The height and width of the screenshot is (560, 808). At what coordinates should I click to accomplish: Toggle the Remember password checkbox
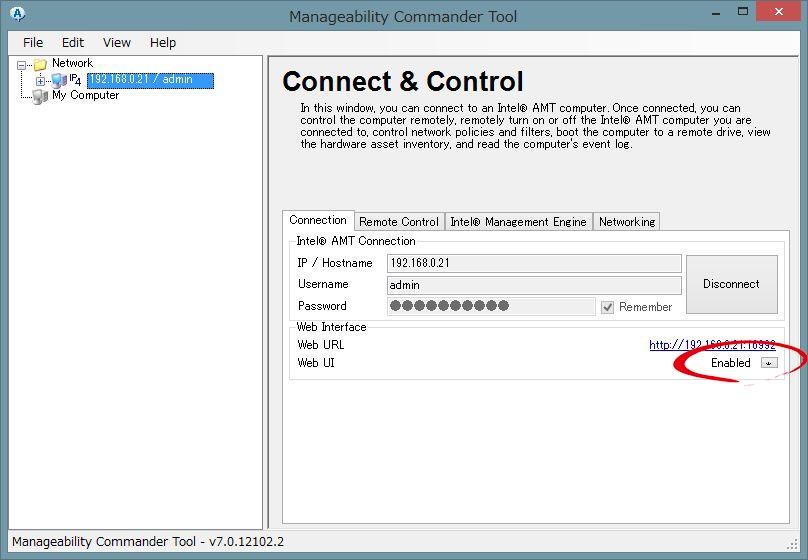(608, 307)
